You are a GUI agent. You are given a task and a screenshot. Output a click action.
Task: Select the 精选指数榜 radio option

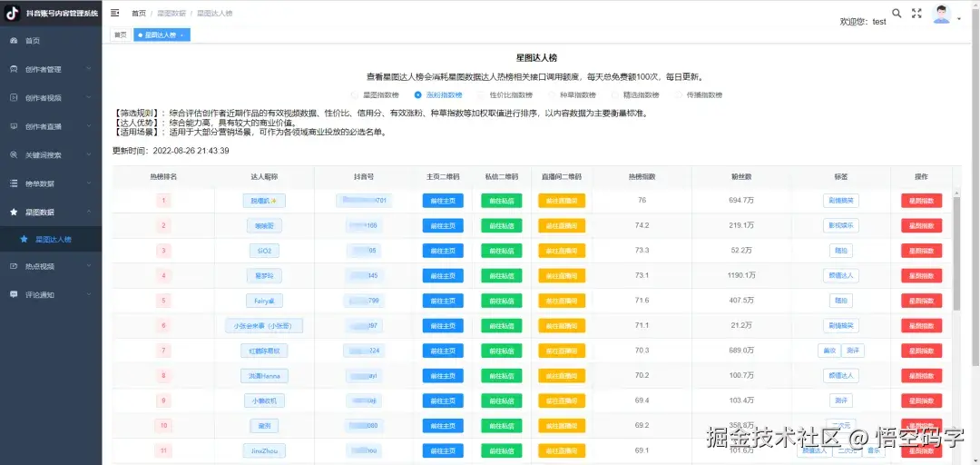tap(635, 95)
